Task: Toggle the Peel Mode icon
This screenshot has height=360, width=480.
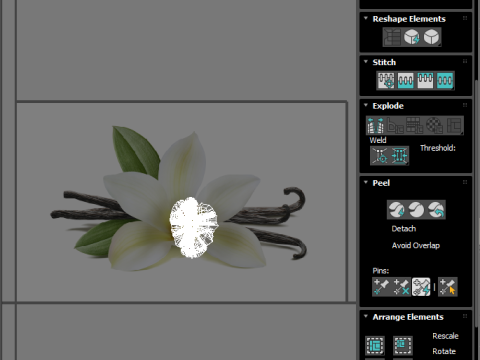Action: point(416,210)
